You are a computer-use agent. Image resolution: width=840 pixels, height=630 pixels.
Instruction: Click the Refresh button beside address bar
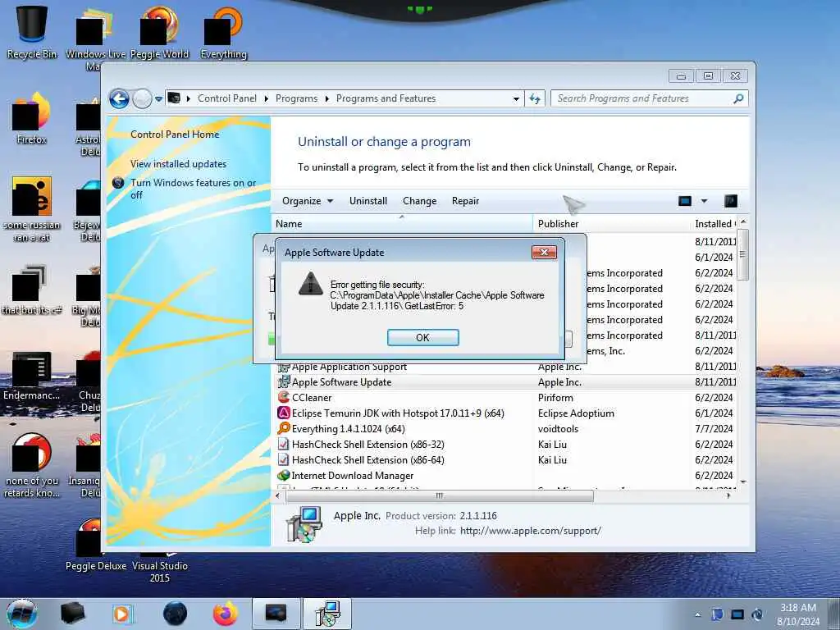tap(535, 98)
